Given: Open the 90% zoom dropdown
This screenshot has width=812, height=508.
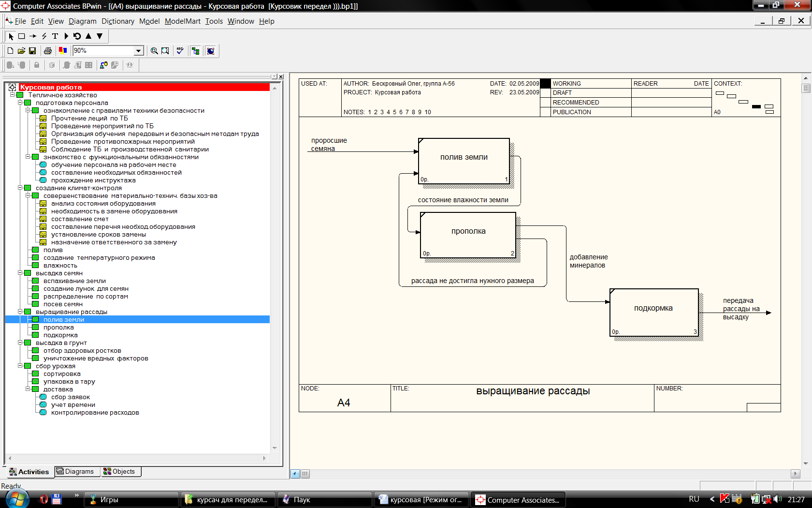Looking at the screenshot, I should pos(139,51).
